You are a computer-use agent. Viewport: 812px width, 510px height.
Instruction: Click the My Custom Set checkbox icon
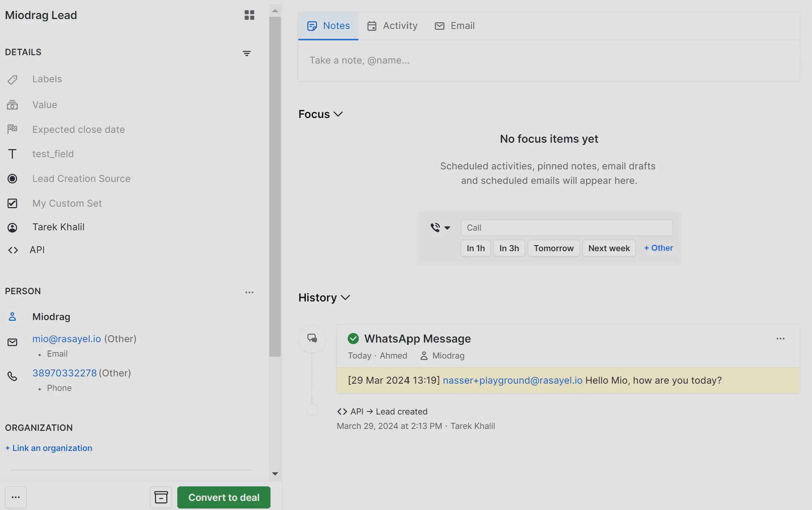pyautogui.click(x=12, y=203)
